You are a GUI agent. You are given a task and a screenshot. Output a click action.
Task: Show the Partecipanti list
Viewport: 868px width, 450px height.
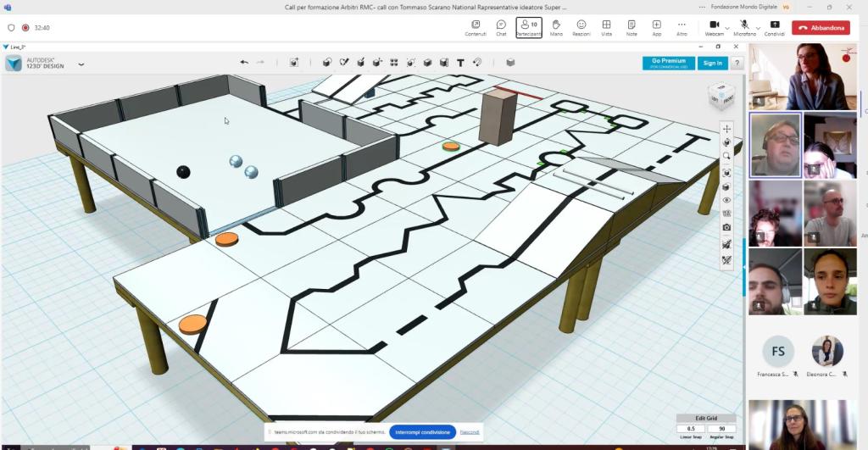pyautogui.click(x=529, y=28)
